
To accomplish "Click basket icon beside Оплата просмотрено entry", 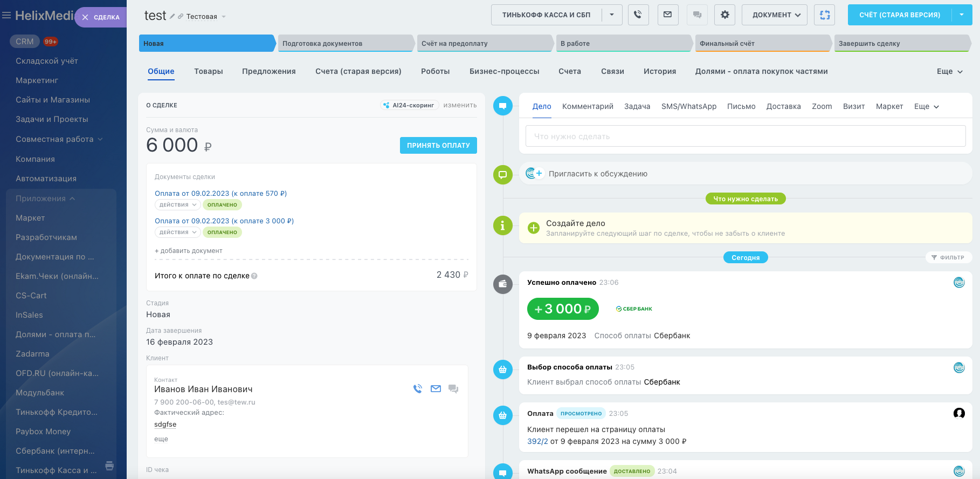I will [x=502, y=415].
